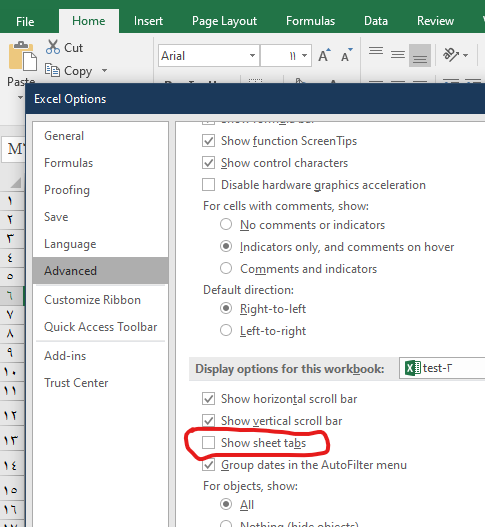Screen dimensions: 485x527
Task: Click the Excel Options title bar
Action: click(255, 99)
